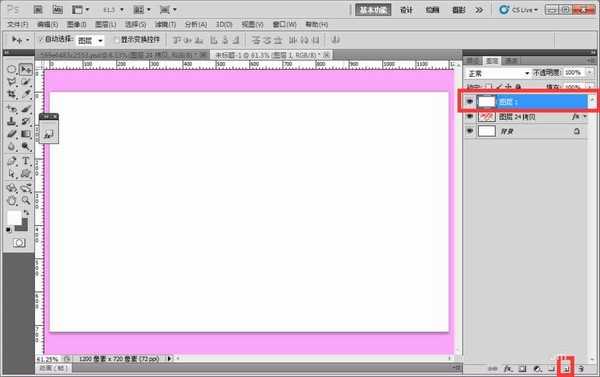This screenshot has height=377, width=600.
Task: Select the Quick Selection tool
Action: (26, 82)
